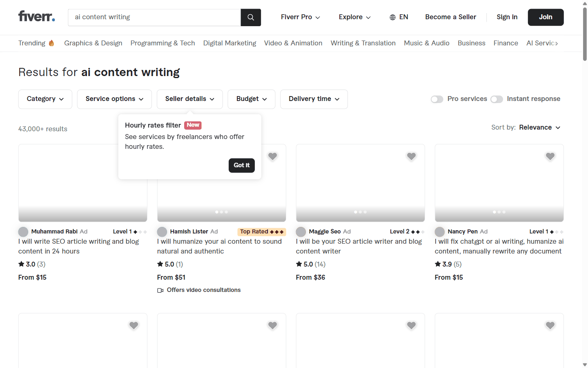Open Graphics & Design category
The height and width of the screenshot is (368, 588).
(93, 43)
